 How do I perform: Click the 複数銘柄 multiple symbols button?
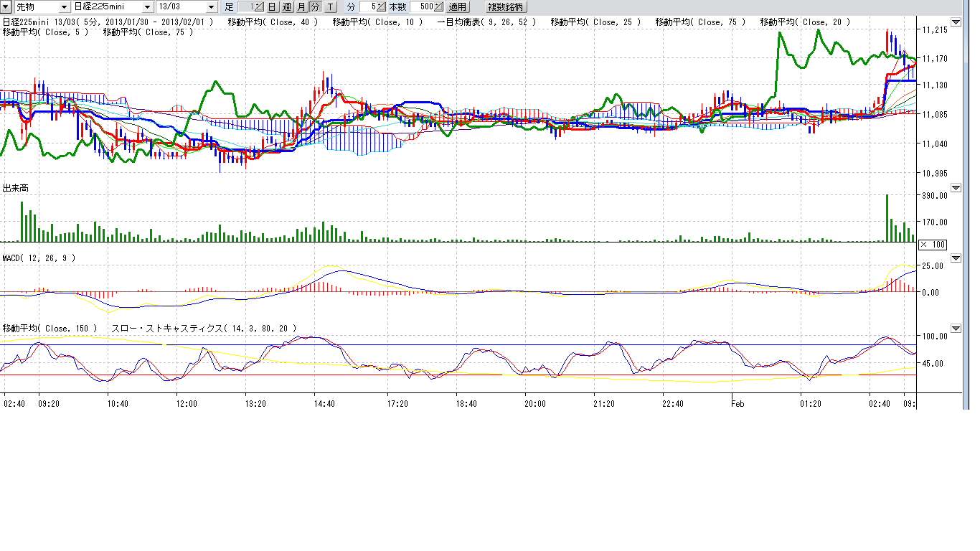(x=505, y=6)
